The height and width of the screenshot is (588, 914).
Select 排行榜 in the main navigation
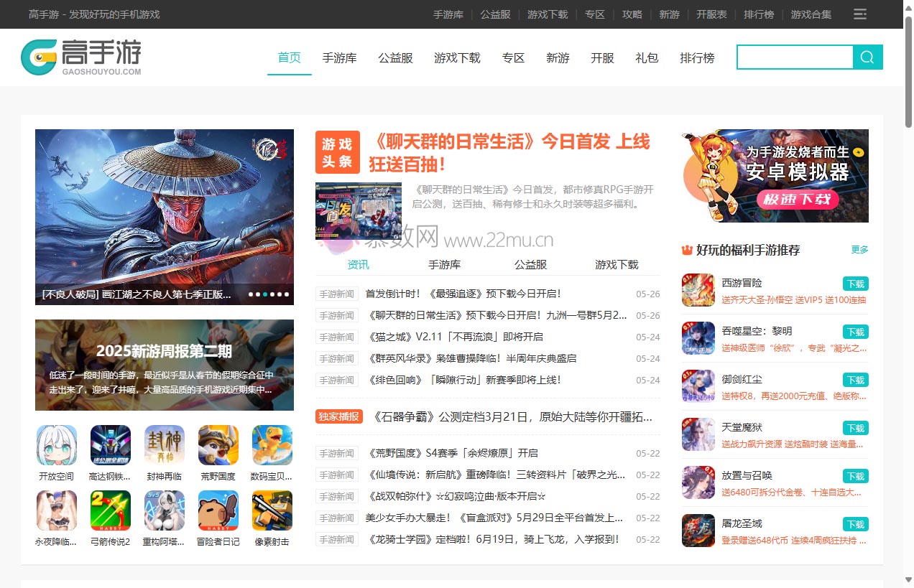(x=696, y=58)
